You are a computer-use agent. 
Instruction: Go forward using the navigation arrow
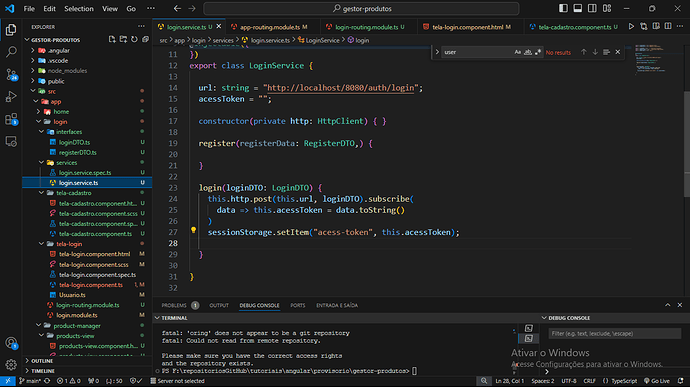(x=192, y=8)
